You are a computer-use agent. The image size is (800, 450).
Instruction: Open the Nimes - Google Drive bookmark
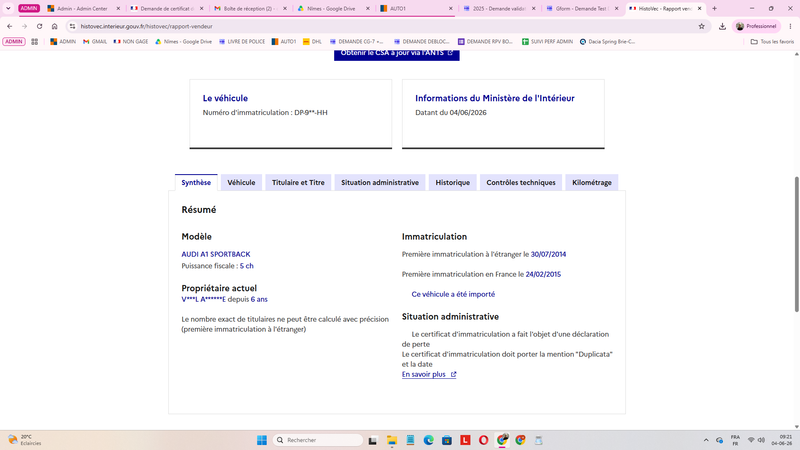pos(183,41)
